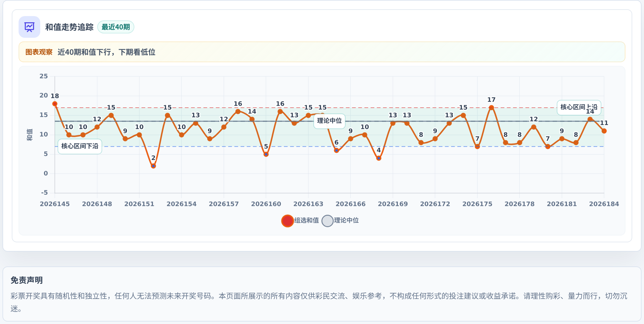
Task: Click x-axis label 2026166
Action: pos(350,204)
